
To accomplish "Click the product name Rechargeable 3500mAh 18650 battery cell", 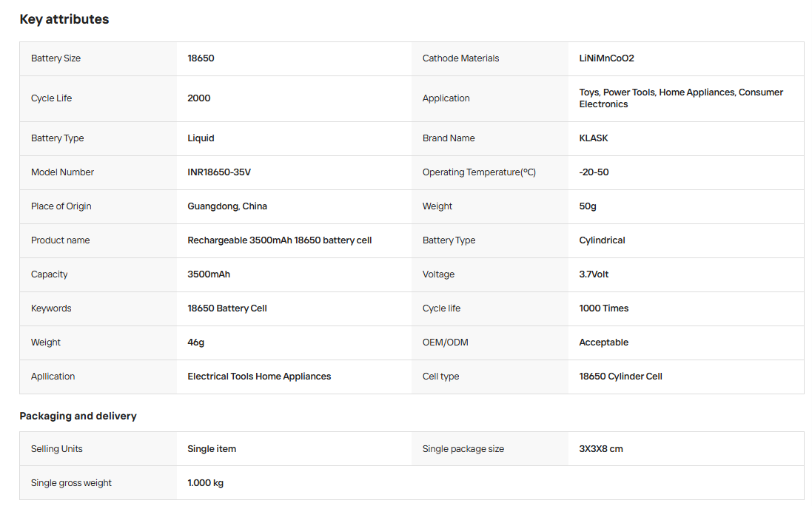I will pyautogui.click(x=280, y=240).
